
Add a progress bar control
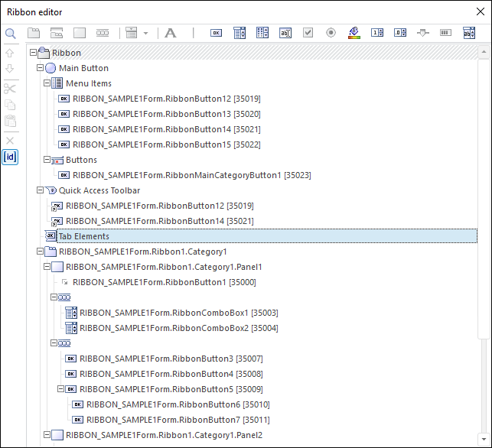point(446,33)
